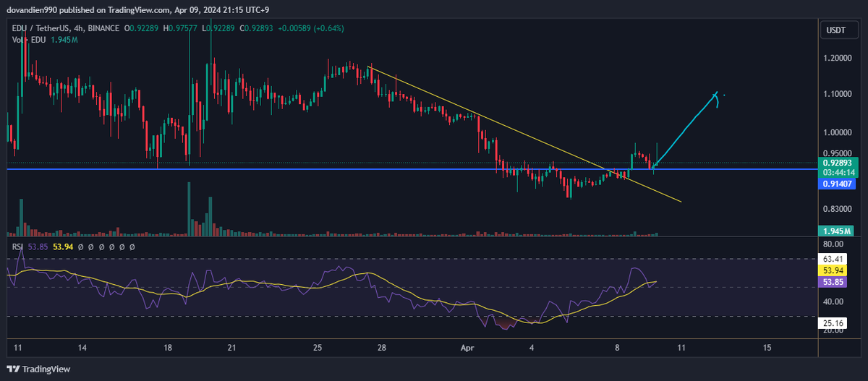Screen dimensions: 868x381
Task: Click the 15 date label on time axis
Action: [767, 348]
